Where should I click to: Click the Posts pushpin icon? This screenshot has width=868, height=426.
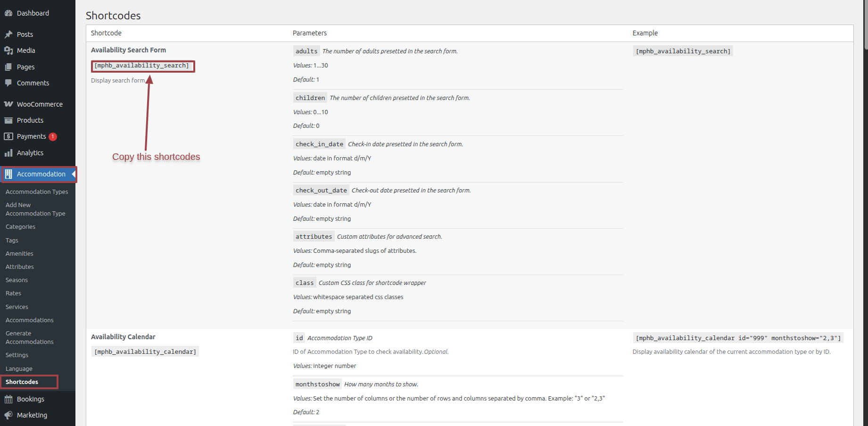tap(8, 34)
